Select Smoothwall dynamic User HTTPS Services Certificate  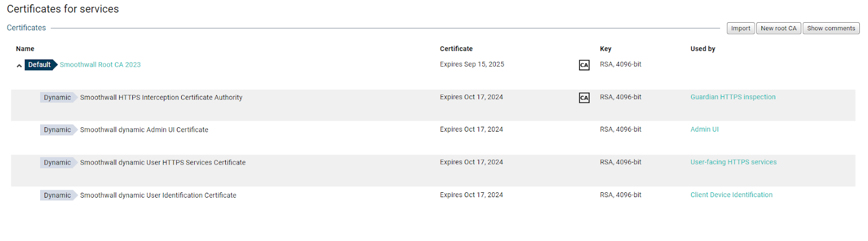163,162
